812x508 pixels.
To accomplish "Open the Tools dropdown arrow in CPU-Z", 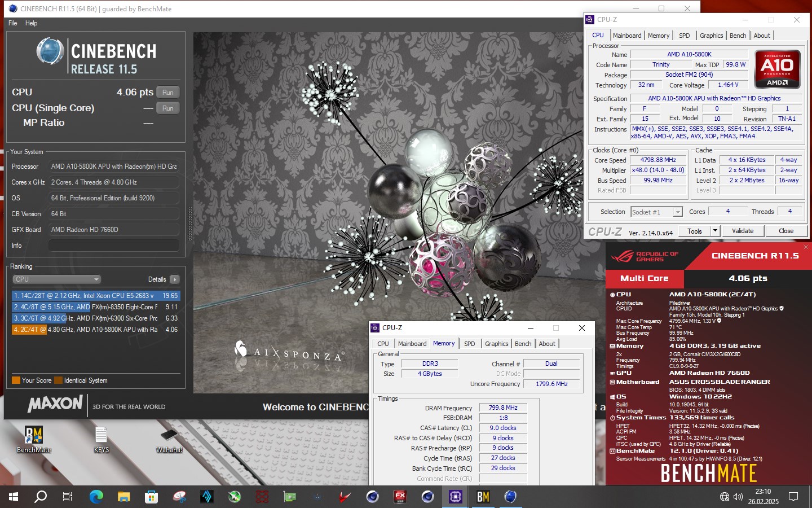I will point(715,231).
